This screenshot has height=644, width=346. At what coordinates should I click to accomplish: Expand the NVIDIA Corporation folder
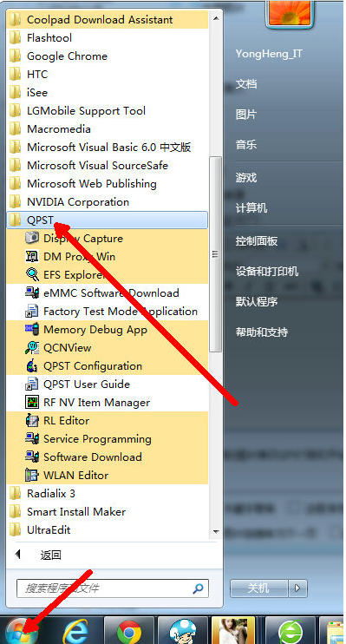(108, 201)
